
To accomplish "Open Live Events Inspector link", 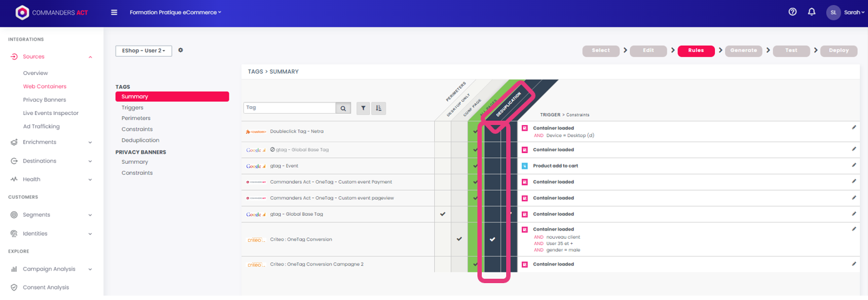I will click(x=51, y=113).
